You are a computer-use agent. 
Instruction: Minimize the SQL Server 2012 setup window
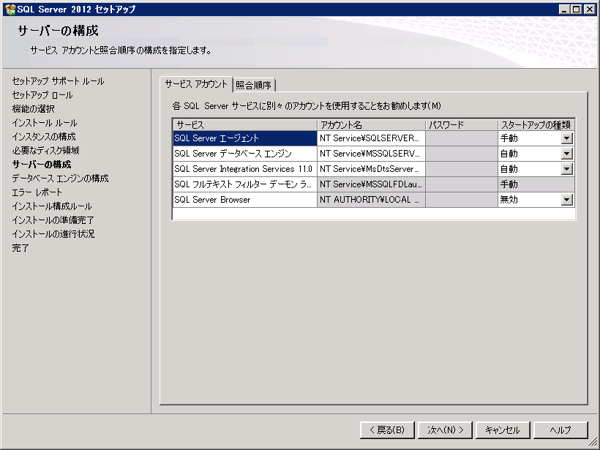(564, 9)
